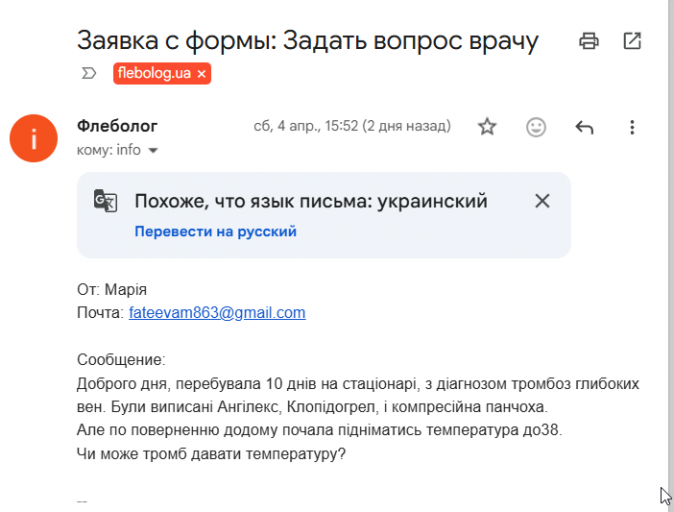This screenshot has height=512, width=674.
Task: Remove the flebolog.ua label
Action: [201, 74]
